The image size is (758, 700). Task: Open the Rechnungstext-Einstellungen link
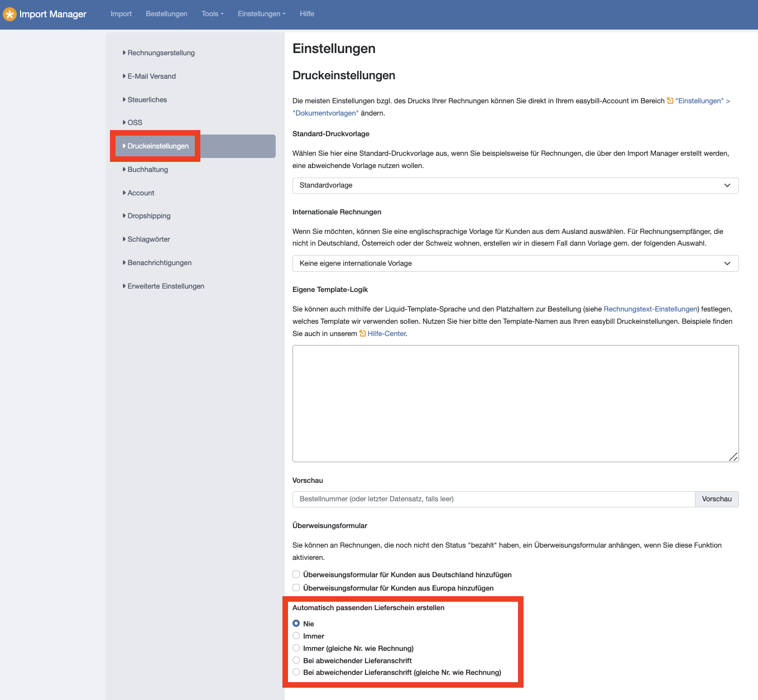[x=650, y=309]
